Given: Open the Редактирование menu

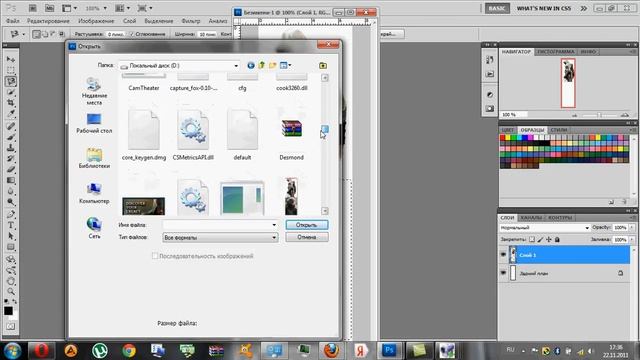Looking at the screenshot, I should point(48,21).
